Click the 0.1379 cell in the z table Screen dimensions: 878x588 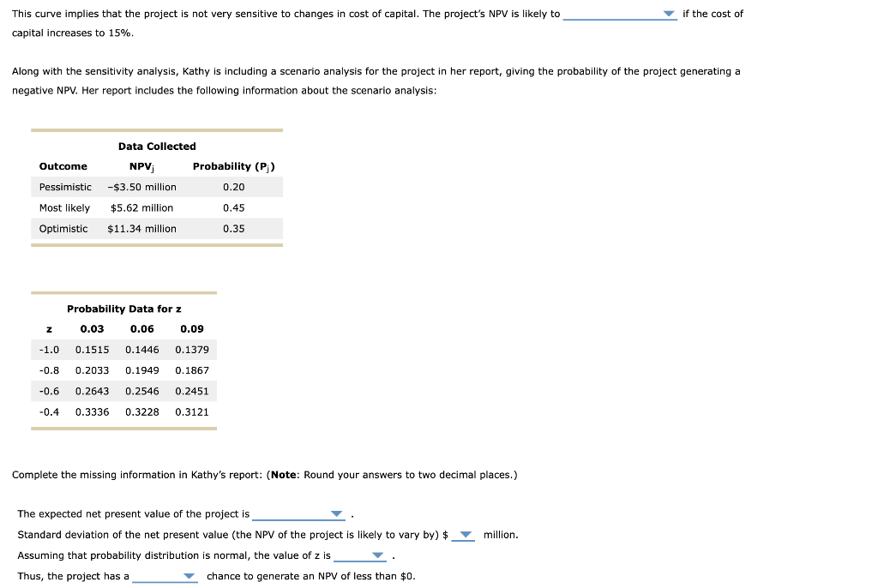coord(191,350)
